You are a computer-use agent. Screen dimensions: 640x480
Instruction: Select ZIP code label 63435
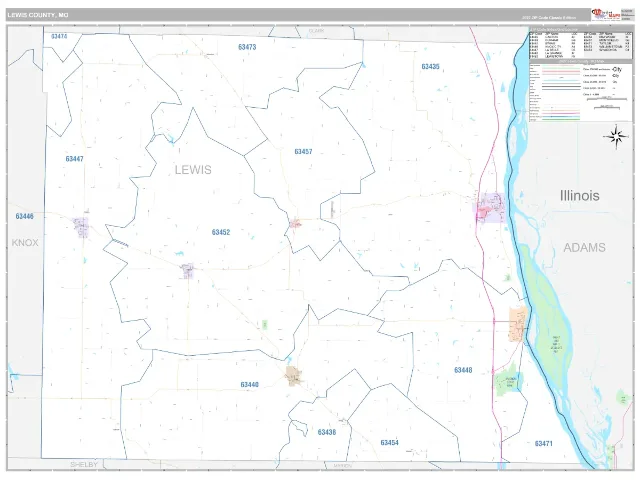pos(430,67)
